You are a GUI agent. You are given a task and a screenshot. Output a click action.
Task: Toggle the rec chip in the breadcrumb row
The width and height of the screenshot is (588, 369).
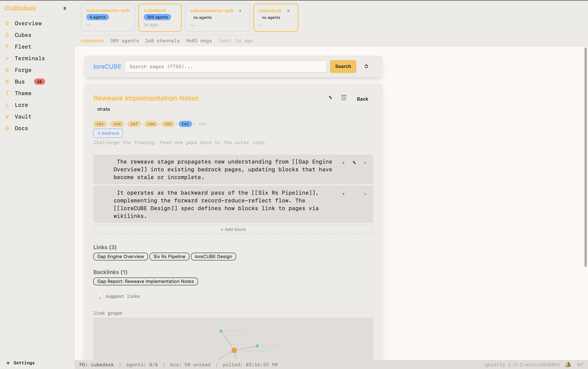pyautogui.click(x=100, y=124)
